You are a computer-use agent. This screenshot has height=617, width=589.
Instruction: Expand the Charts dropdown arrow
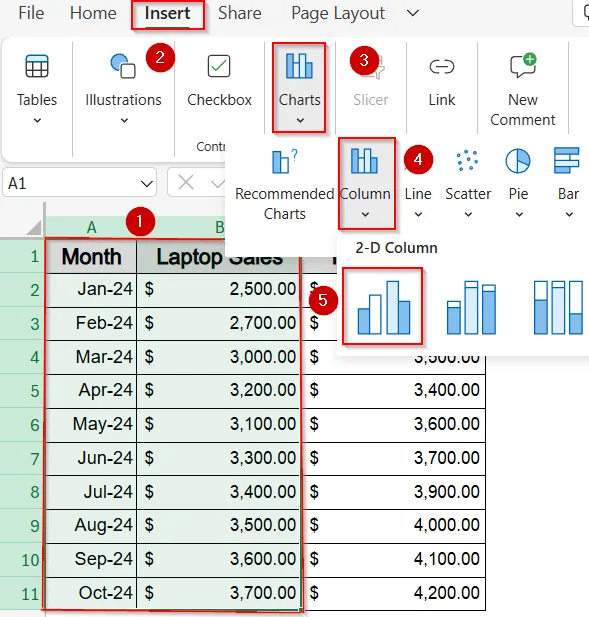pos(300,120)
